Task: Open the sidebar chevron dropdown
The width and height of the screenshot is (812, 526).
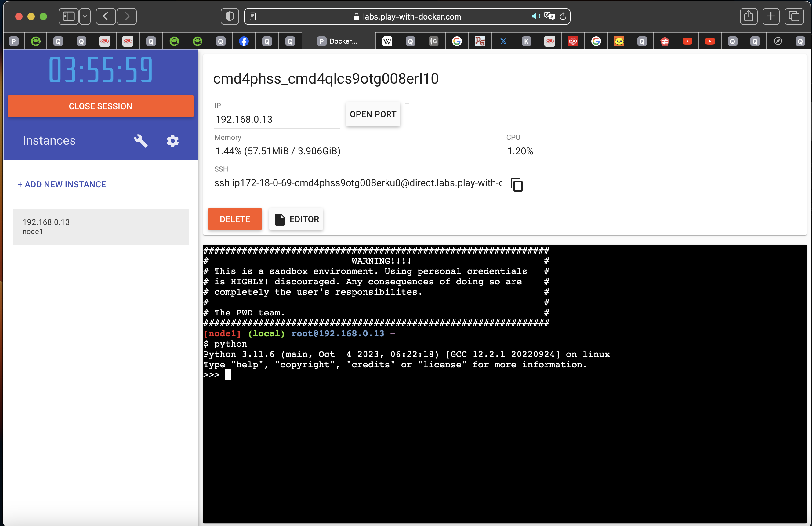Action: pos(85,16)
